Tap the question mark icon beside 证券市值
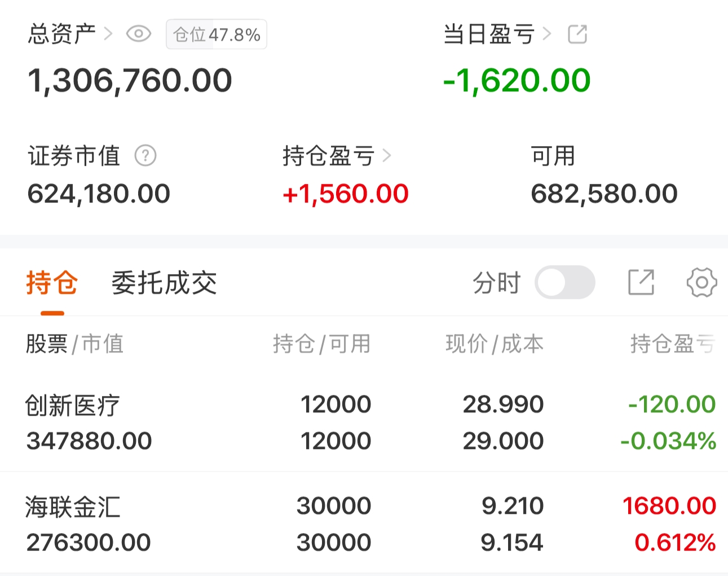The width and height of the screenshot is (728, 576). coord(145,156)
